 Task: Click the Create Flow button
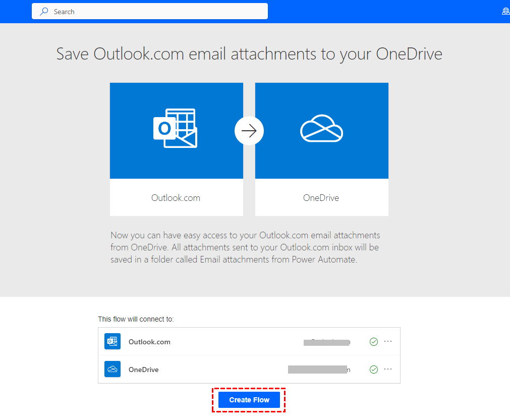(x=249, y=400)
